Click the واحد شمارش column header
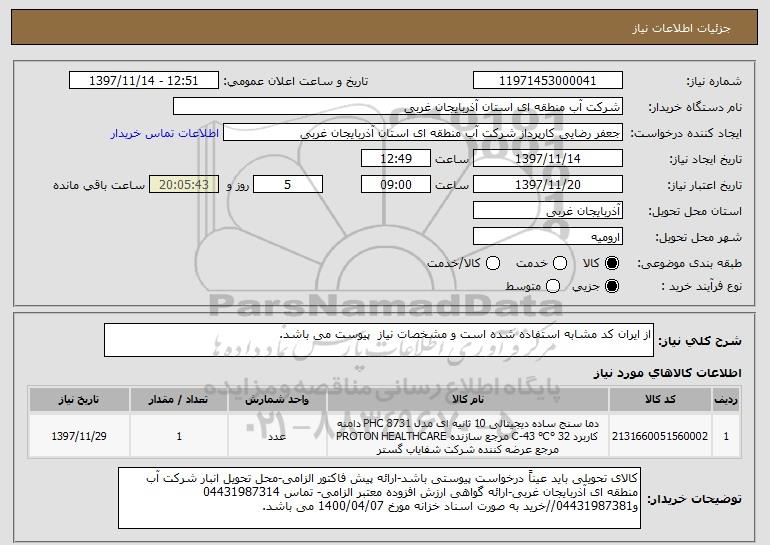This screenshot has width=770, height=545. [277, 399]
